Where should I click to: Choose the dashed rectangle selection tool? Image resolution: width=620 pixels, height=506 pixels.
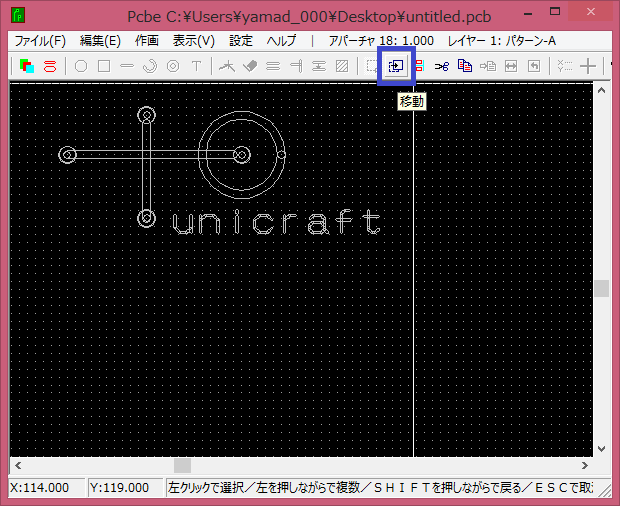click(372, 66)
